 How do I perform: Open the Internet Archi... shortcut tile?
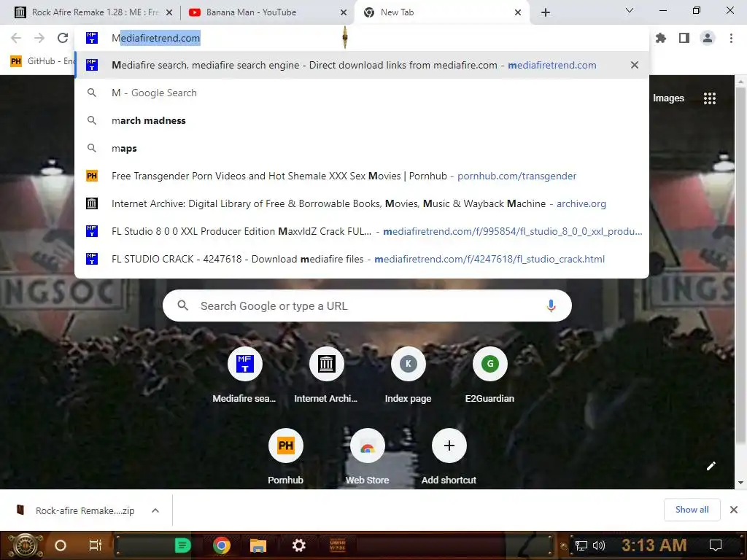326,376
